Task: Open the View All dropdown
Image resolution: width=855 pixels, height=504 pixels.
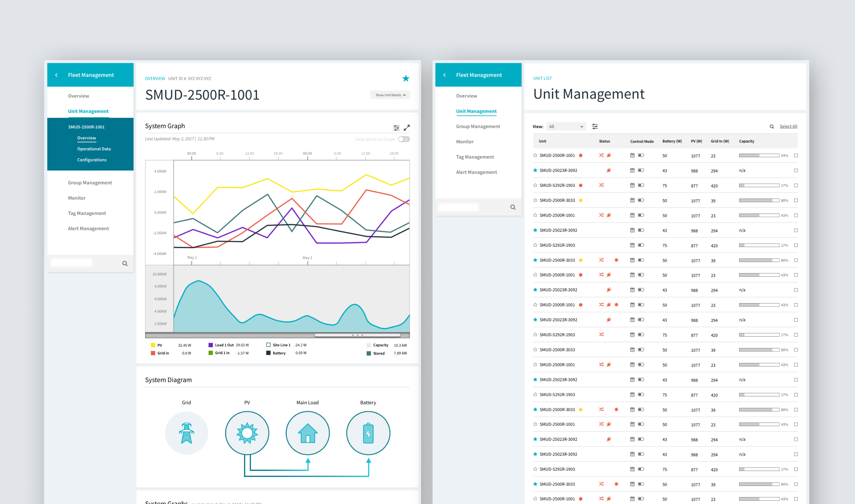Action: pos(566,126)
